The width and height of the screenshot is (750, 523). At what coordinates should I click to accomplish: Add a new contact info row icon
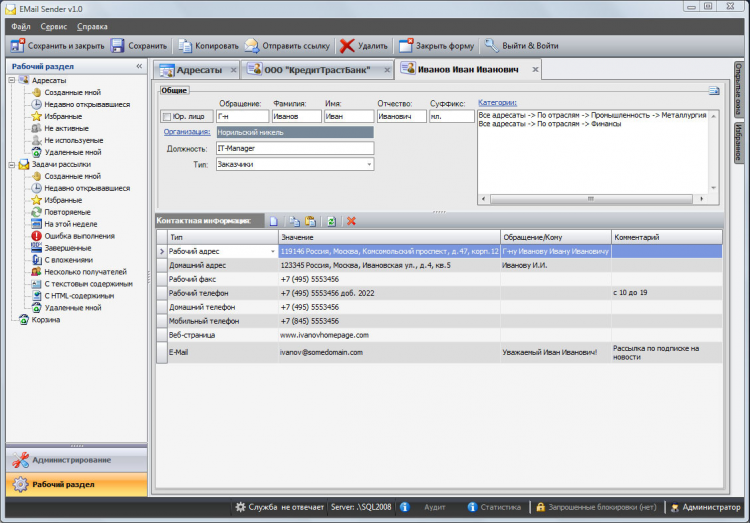point(273,220)
